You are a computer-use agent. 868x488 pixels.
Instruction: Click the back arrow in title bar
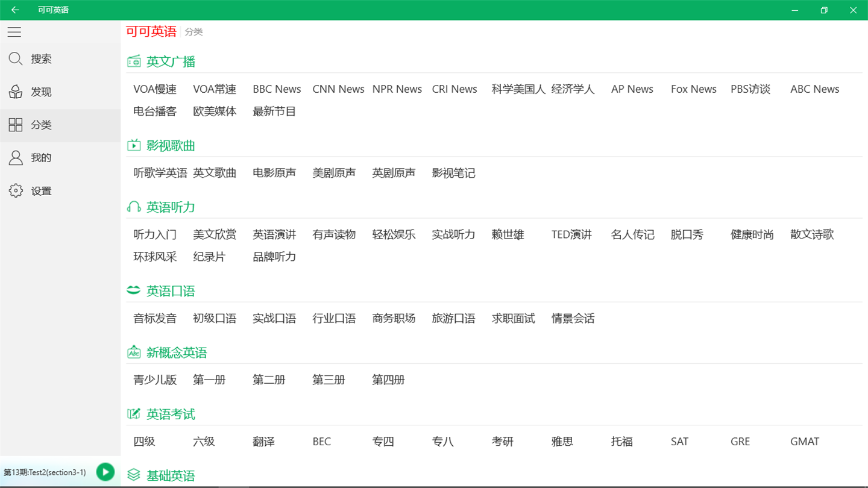[15, 10]
